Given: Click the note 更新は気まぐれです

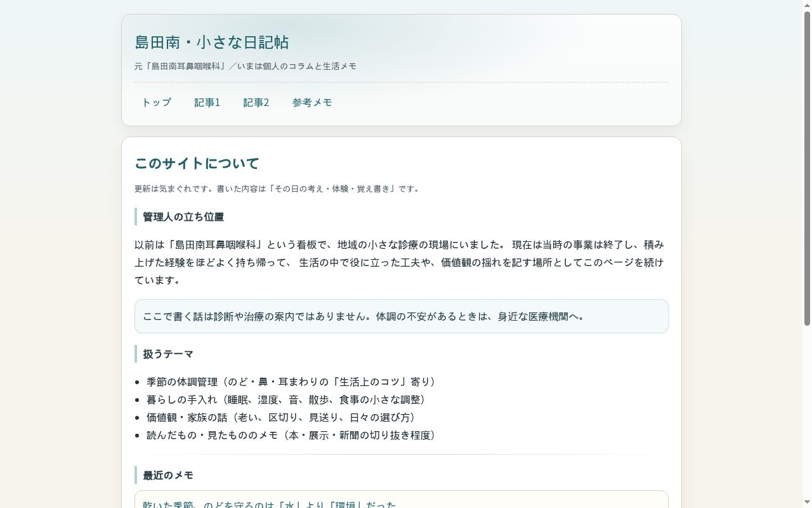Looking at the screenshot, I should [278, 189].
